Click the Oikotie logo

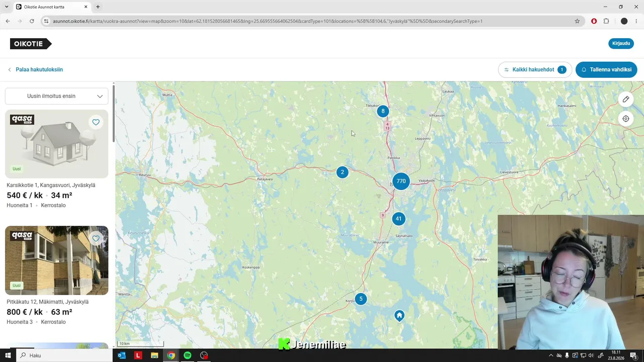pos(30,44)
